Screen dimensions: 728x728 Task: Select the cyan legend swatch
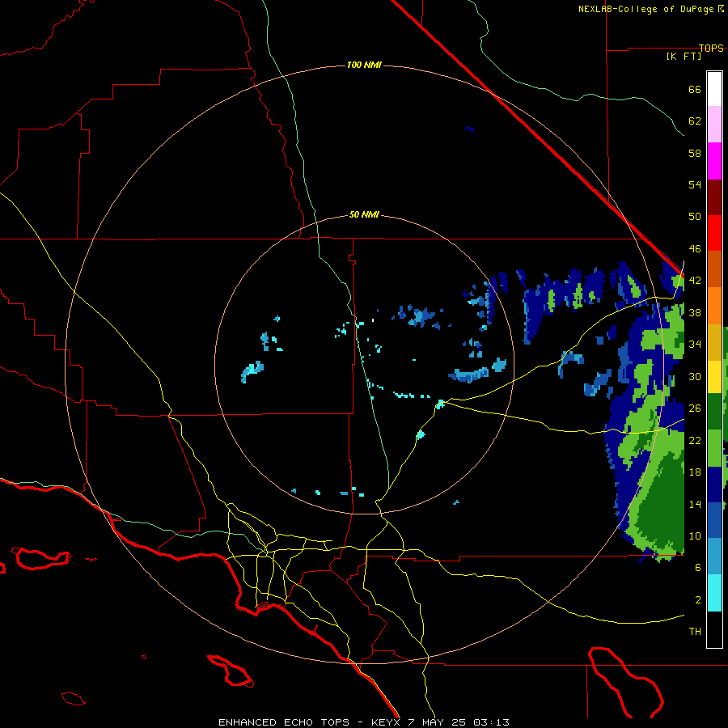click(x=714, y=593)
